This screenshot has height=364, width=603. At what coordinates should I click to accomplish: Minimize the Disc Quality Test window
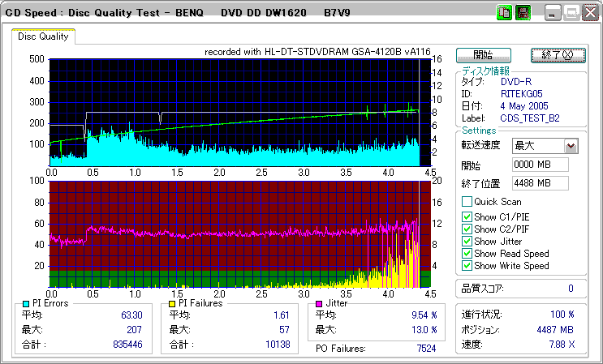553,13
